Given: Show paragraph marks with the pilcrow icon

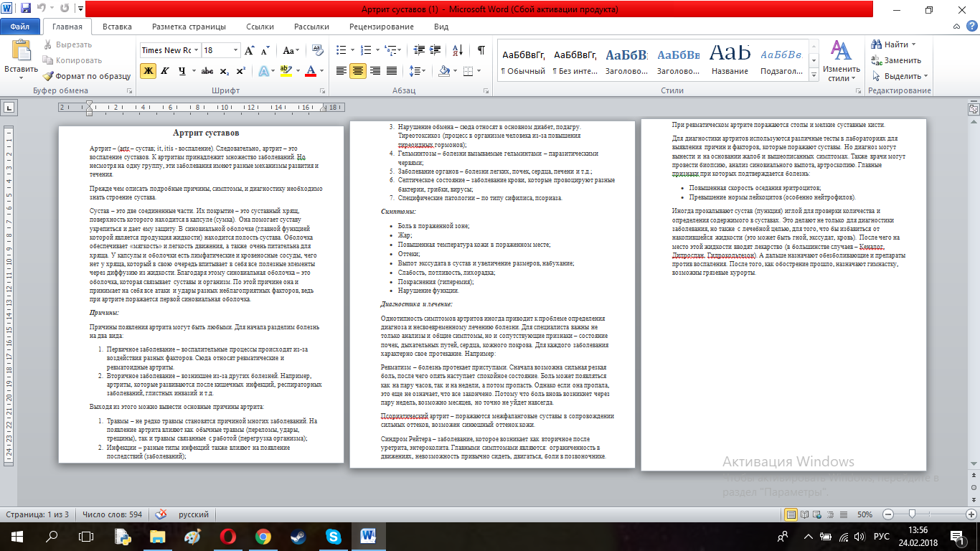Looking at the screenshot, I should coord(481,51).
